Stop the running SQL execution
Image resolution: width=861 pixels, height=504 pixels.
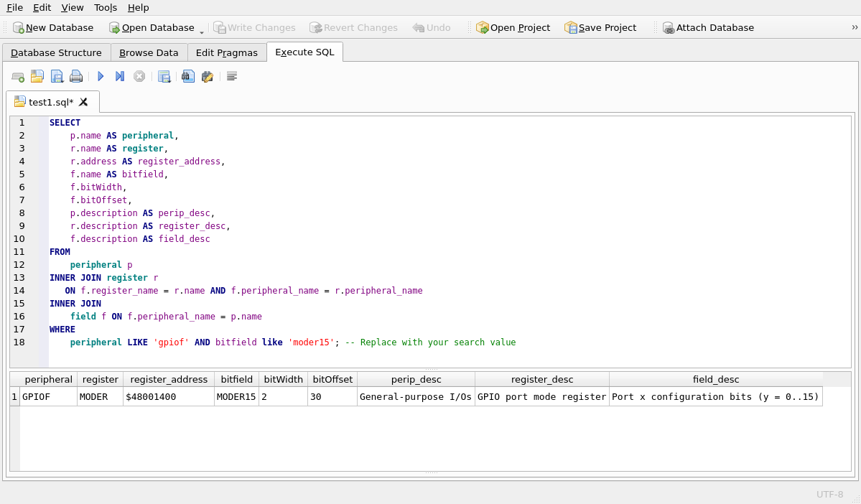pyautogui.click(x=139, y=77)
